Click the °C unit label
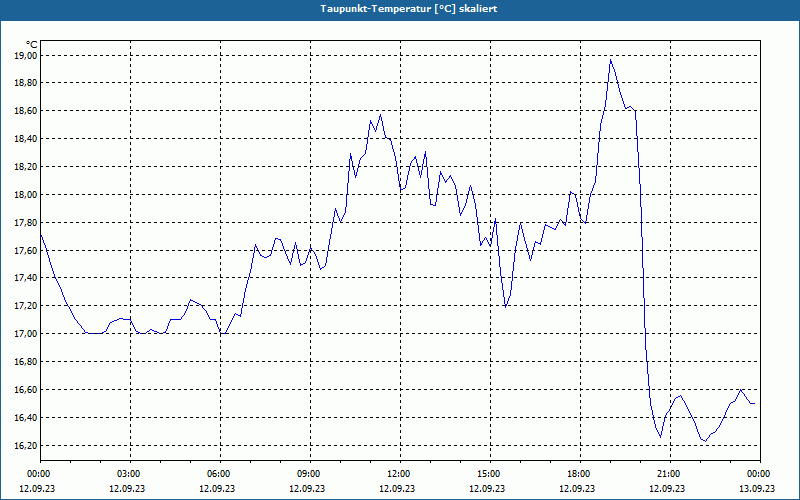Image resolution: width=800 pixels, height=500 pixels. click(32, 45)
